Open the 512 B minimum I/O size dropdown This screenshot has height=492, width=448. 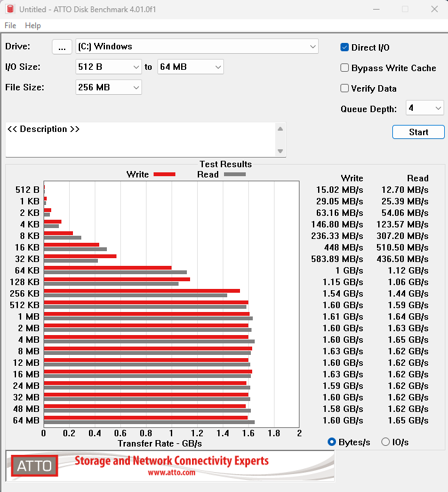point(108,67)
